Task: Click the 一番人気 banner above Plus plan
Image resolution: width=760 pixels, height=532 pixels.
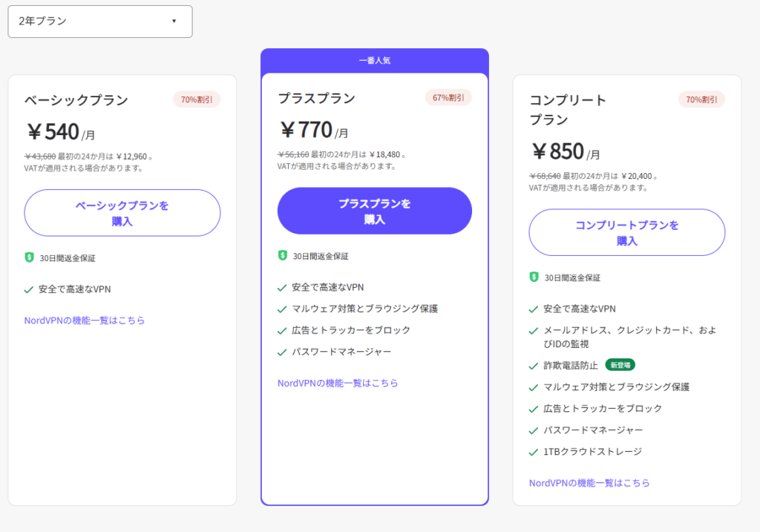Action: click(x=375, y=60)
